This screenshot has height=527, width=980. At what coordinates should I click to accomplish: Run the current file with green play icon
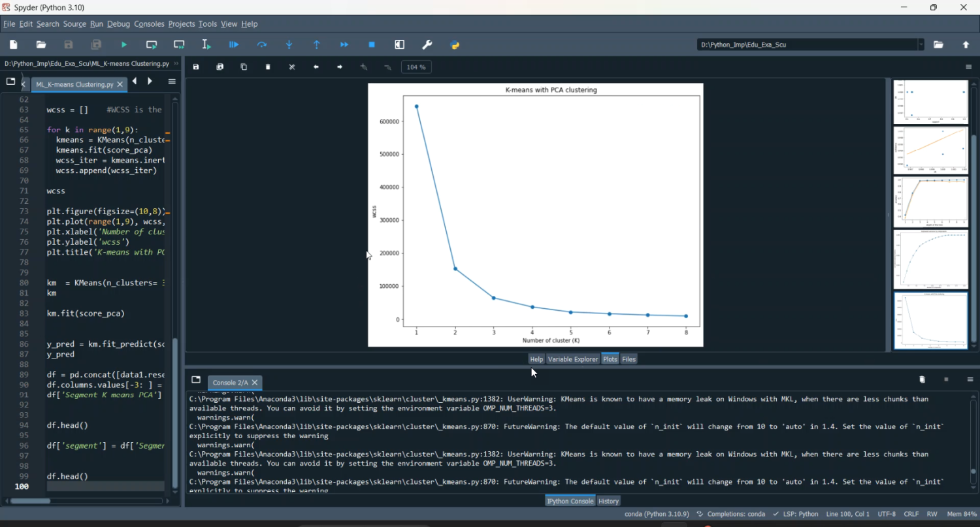(x=124, y=45)
